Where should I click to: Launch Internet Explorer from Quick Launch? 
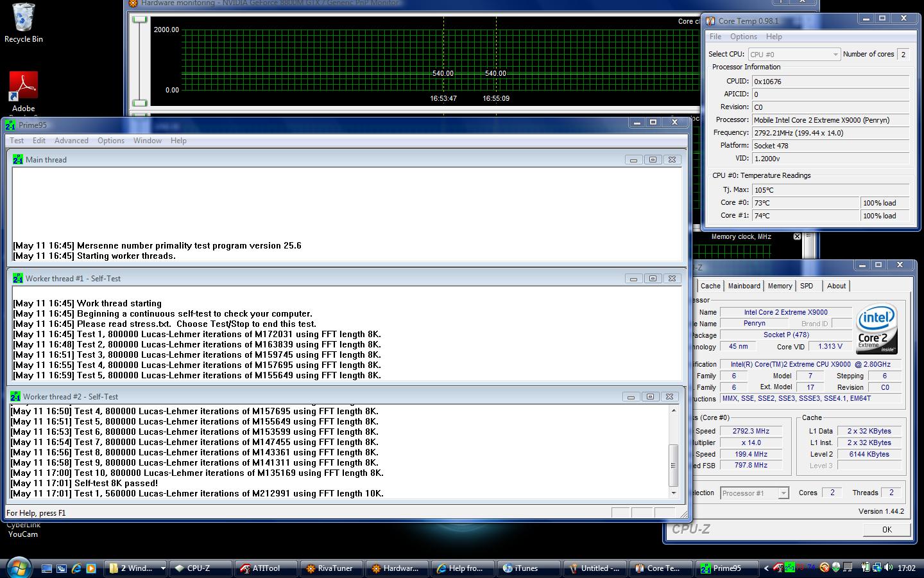(x=76, y=568)
